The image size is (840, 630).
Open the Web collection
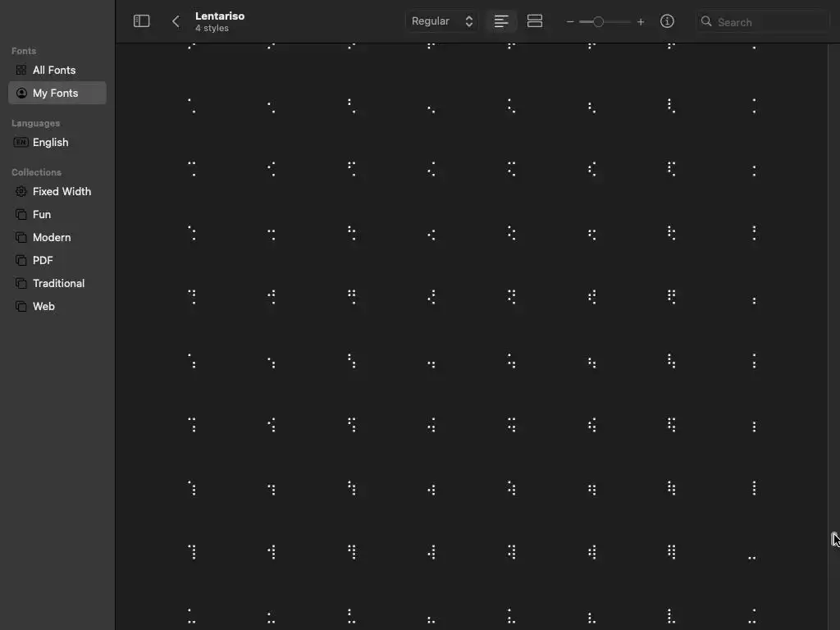point(57,307)
